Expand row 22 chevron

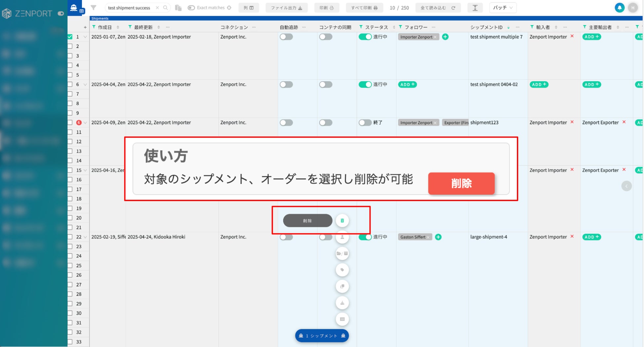tap(85, 237)
